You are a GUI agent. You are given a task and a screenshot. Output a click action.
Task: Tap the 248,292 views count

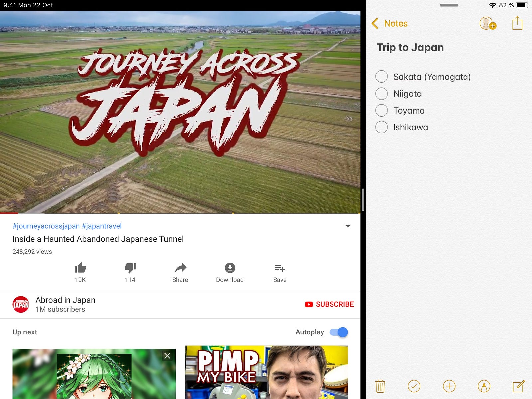coord(32,252)
